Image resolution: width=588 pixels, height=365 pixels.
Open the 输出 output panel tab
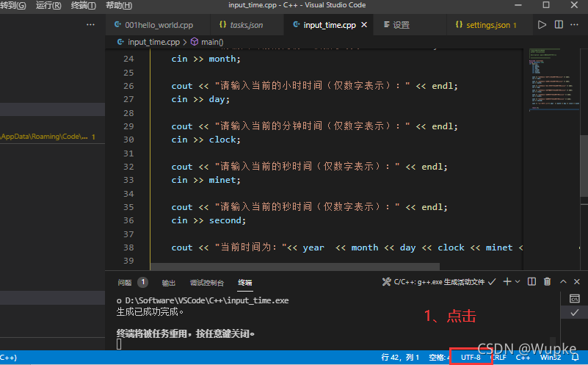(168, 283)
